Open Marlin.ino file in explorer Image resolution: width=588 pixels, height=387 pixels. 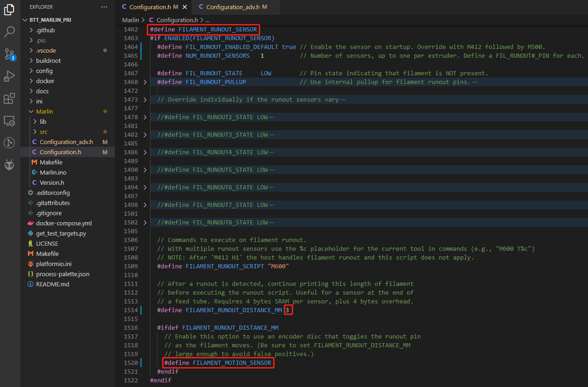[53, 172]
